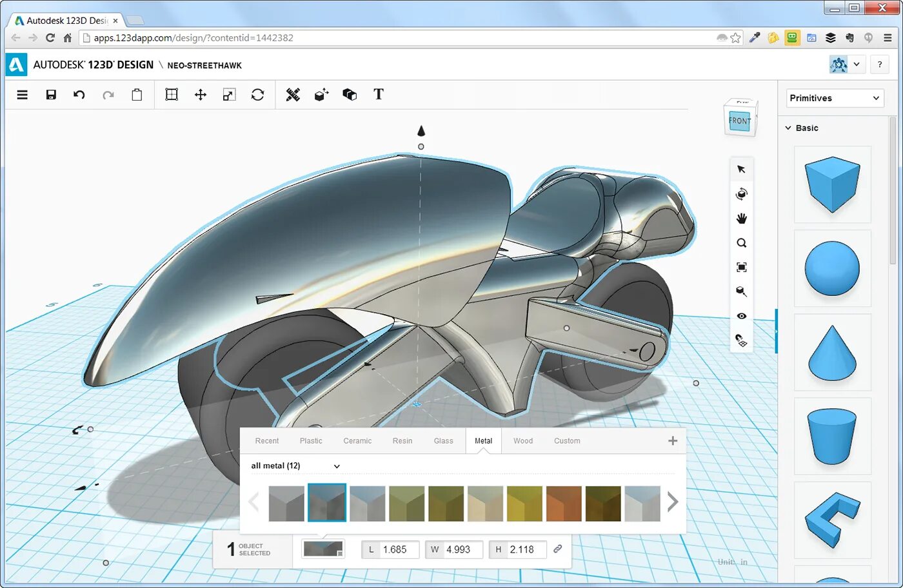
Task: Switch to the Wood material tab
Action: 523,440
